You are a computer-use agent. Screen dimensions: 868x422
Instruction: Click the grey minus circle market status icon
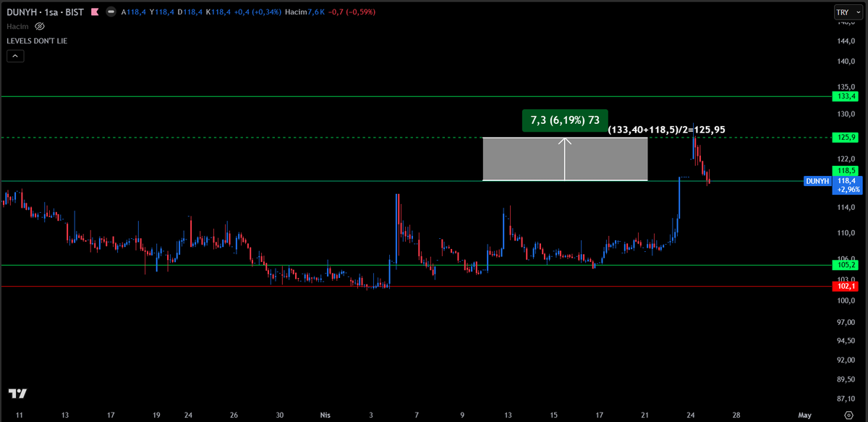point(110,12)
